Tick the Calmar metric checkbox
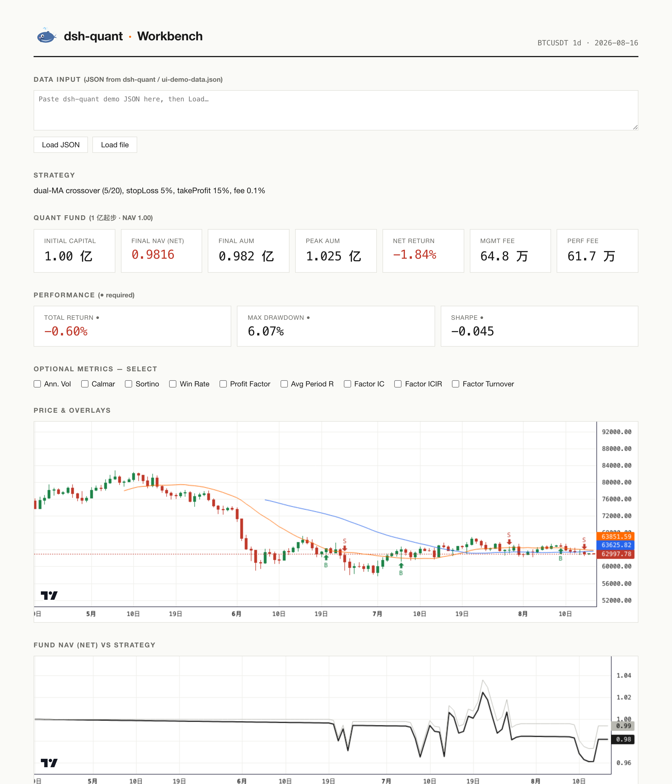The height and width of the screenshot is (784, 672). coord(85,384)
